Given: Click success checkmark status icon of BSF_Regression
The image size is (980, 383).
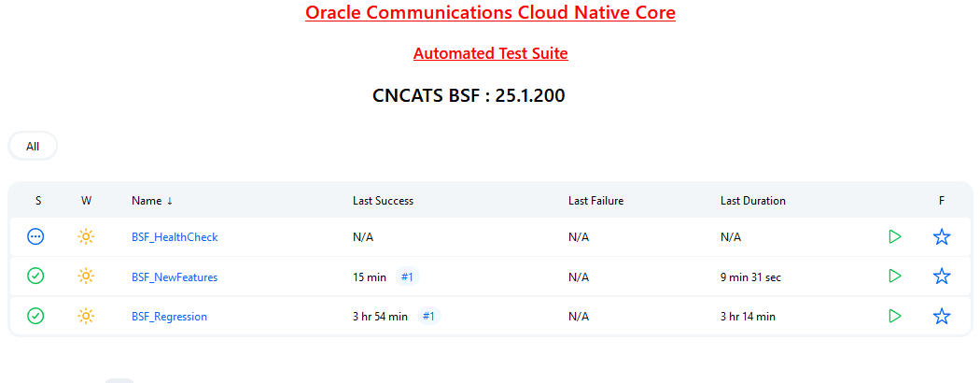Looking at the screenshot, I should coord(36,316).
